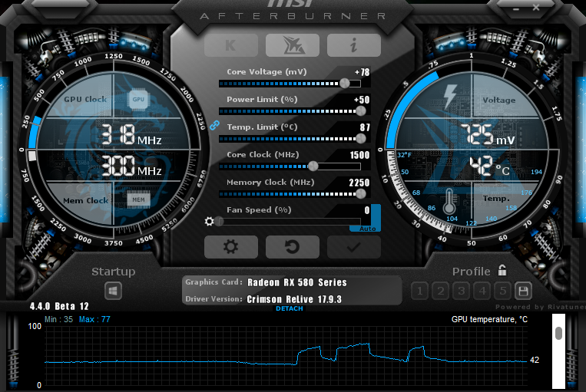Click the fan speed gear icon
Image resolution: width=586 pixels, height=392 pixels.
point(209,222)
